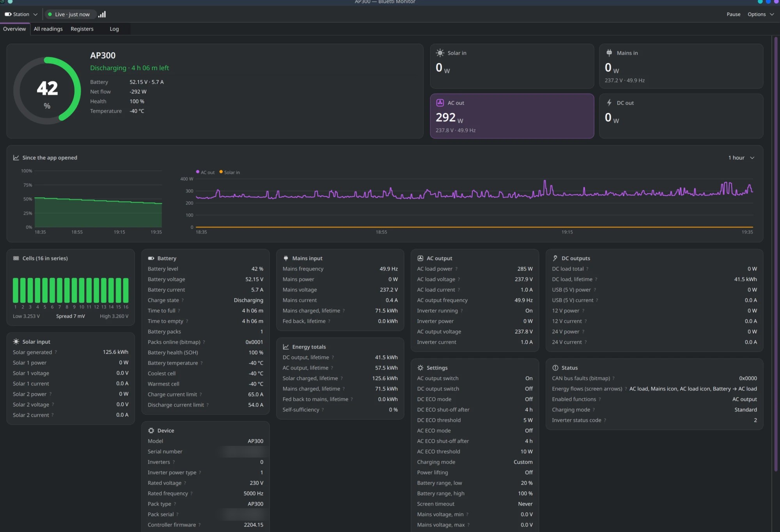Click the chart icon beside Since the app opened
Screen dimensions: 780x532
16,158
